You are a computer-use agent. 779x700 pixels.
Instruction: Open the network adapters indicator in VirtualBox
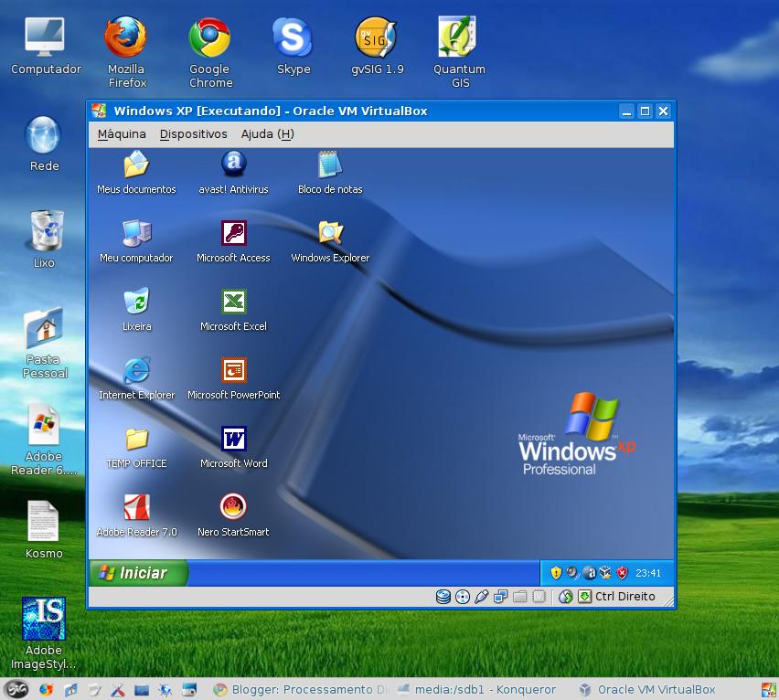500,597
